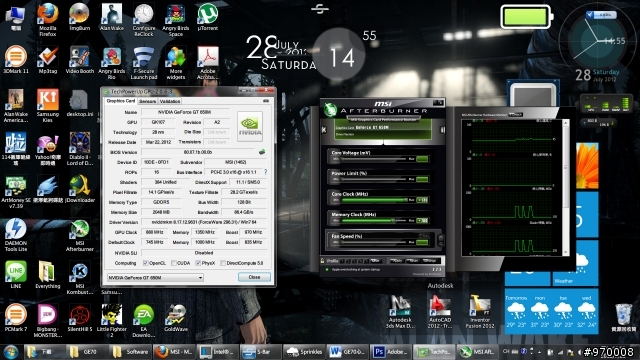Open the Samsung Kies desktop icon

(x=48, y=106)
